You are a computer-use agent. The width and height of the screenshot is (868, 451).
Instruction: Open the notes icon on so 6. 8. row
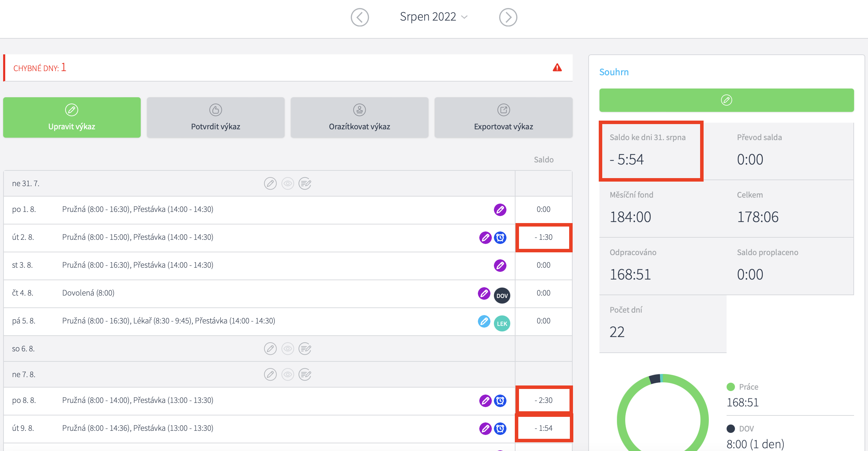(305, 349)
